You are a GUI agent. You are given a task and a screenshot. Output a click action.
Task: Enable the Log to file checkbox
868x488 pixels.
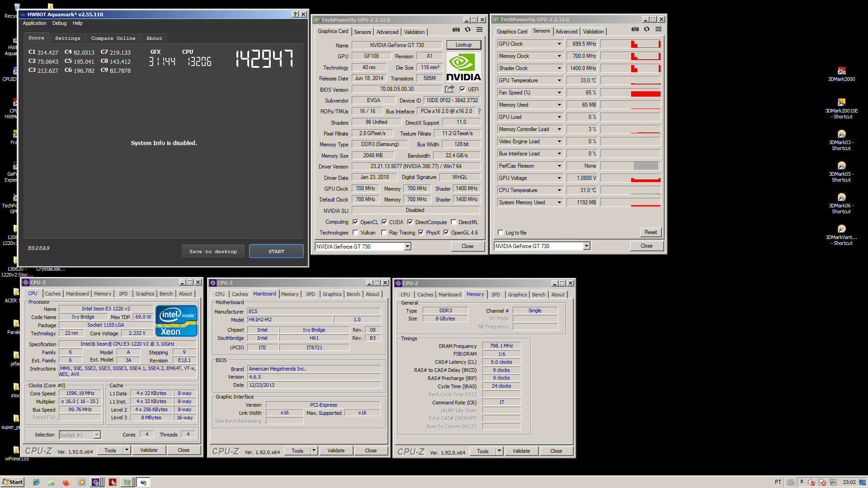tap(500, 232)
